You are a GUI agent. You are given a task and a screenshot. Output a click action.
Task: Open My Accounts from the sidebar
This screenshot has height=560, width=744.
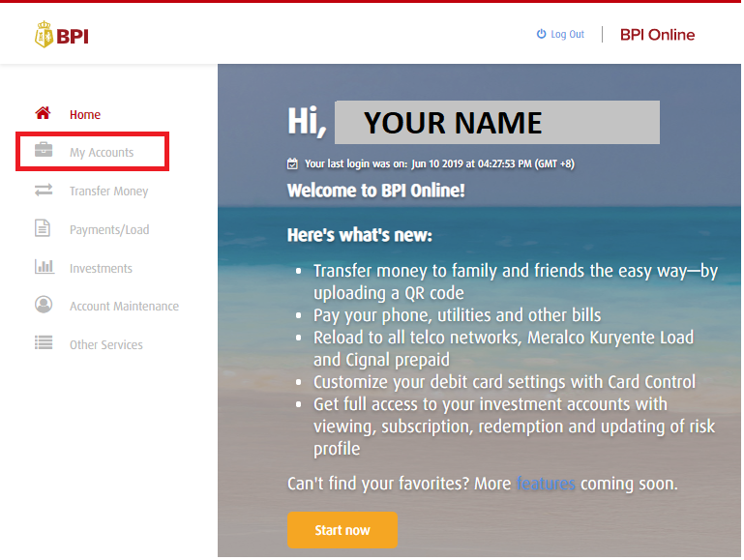(102, 152)
